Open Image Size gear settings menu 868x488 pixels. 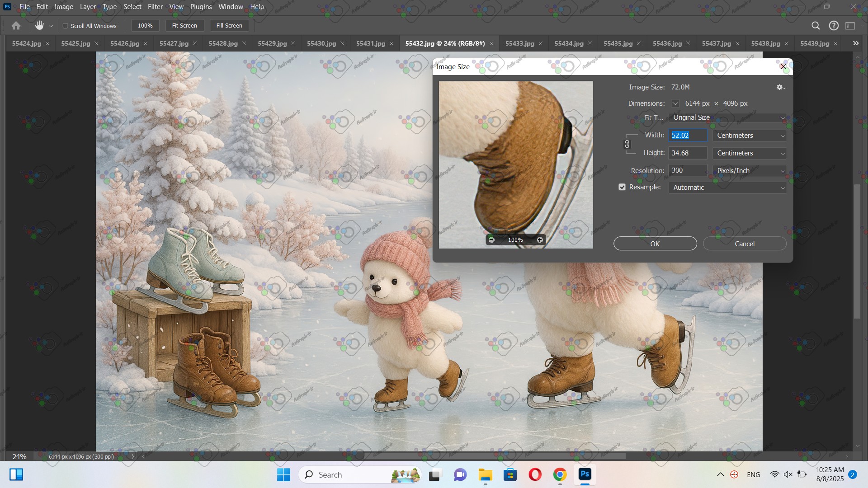(780, 87)
